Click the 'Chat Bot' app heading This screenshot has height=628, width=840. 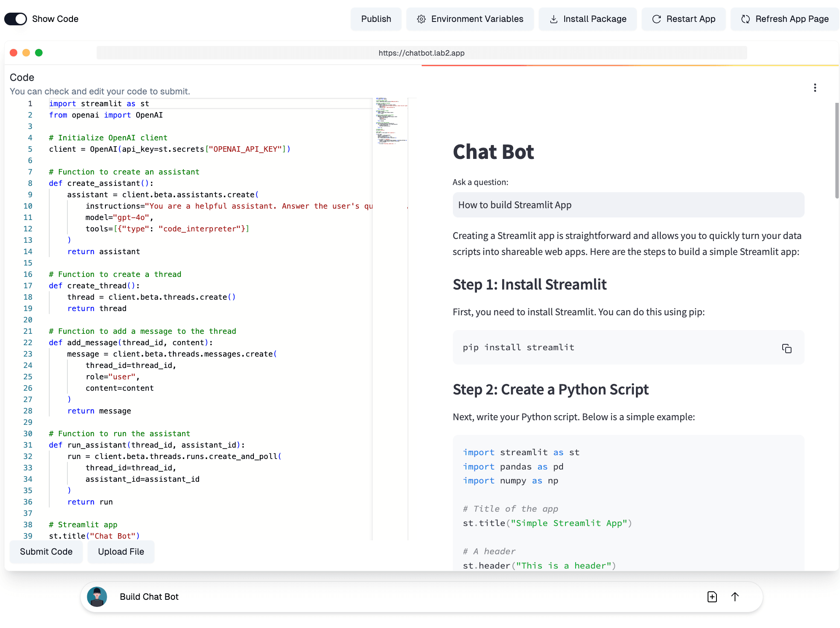(493, 152)
